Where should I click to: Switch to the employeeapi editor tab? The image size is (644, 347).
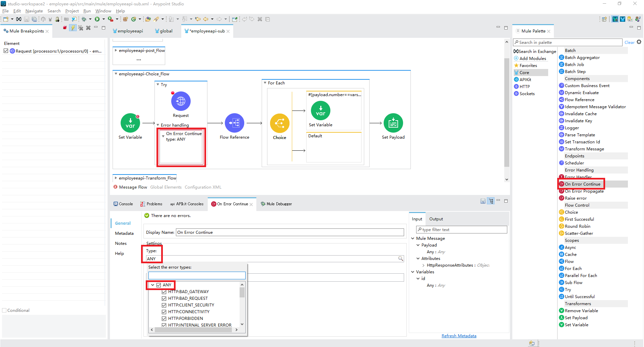[x=128, y=31]
